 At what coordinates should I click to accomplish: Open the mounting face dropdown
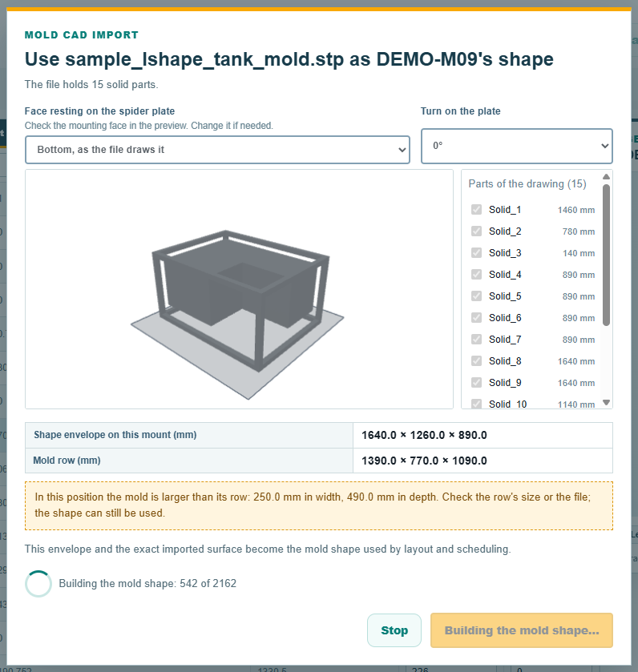[217, 150]
